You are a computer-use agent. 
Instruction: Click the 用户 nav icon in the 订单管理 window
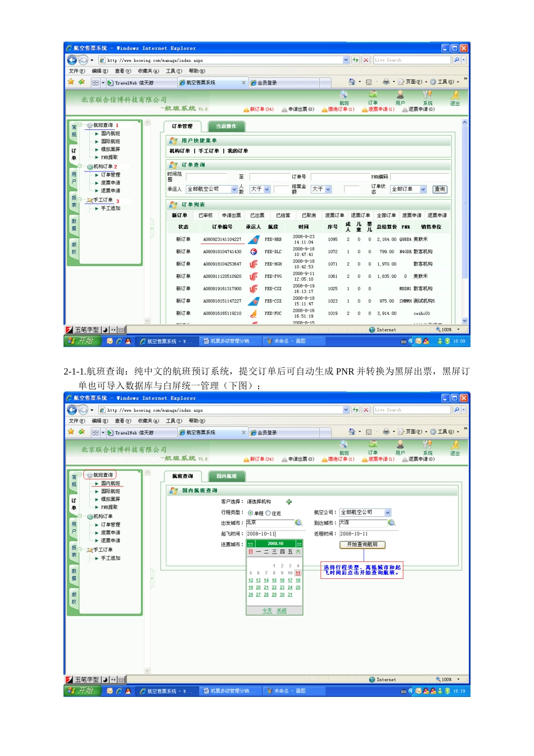400,94
